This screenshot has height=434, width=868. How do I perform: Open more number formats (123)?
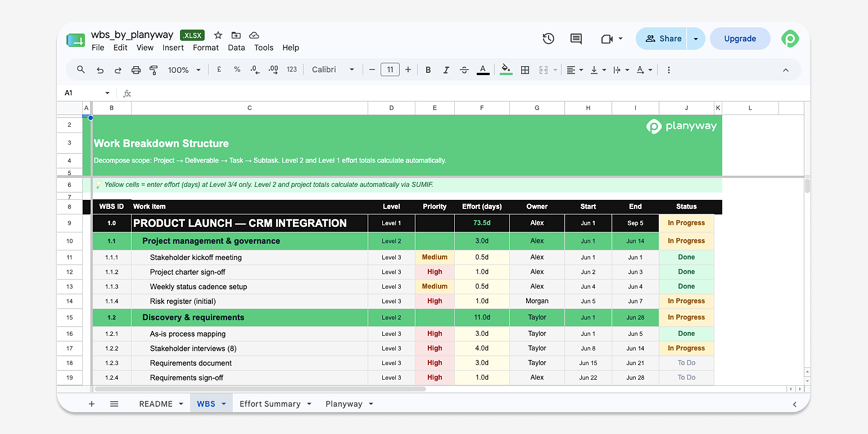click(x=291, y=70)
